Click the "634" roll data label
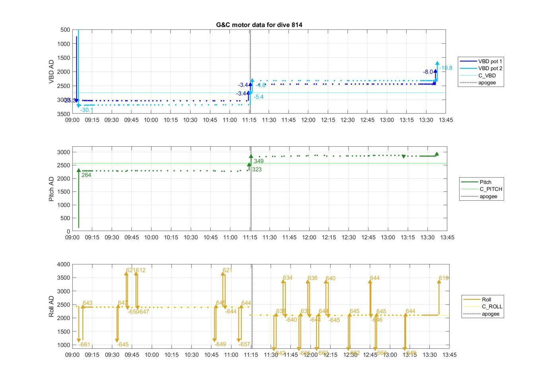The width and height of the screenshot is (557, 392). click(x=288, y=278)
